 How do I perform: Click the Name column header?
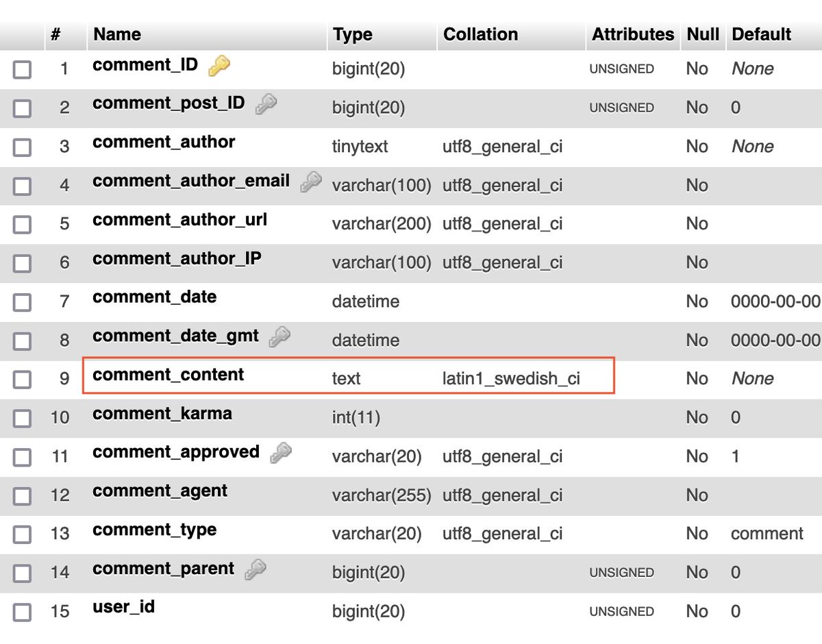117,34
